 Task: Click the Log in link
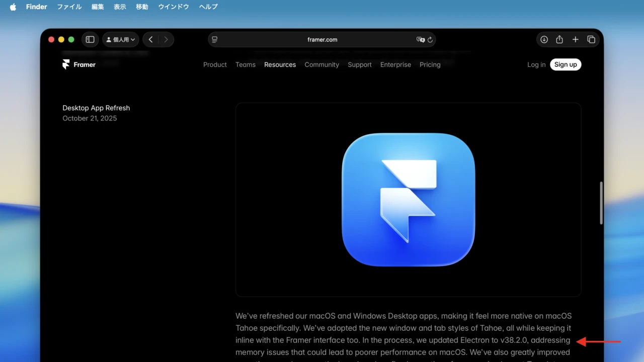(536, 64)
